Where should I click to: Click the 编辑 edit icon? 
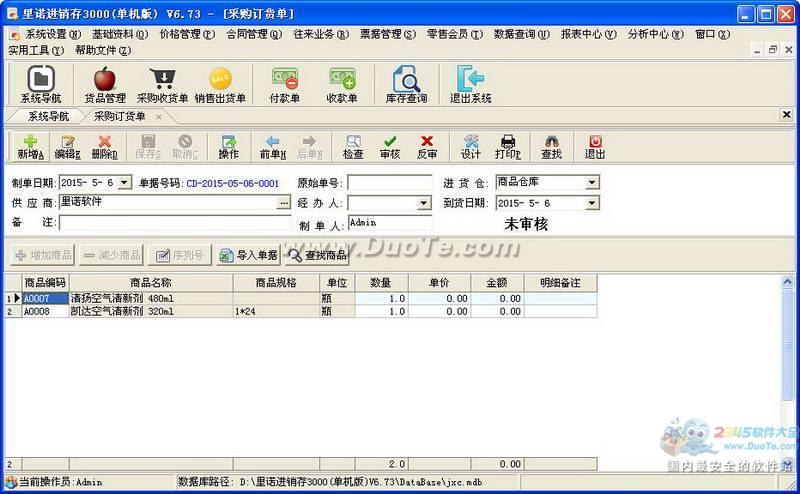[68, 147]
